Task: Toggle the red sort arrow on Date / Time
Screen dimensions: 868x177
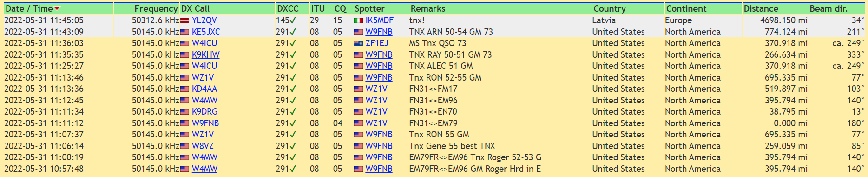Action: coord(57,9)
